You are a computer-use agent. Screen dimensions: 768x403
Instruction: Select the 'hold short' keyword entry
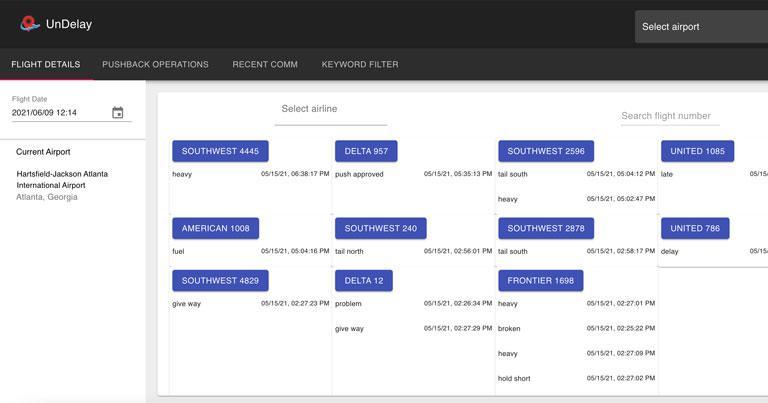[x=514, y=379]
